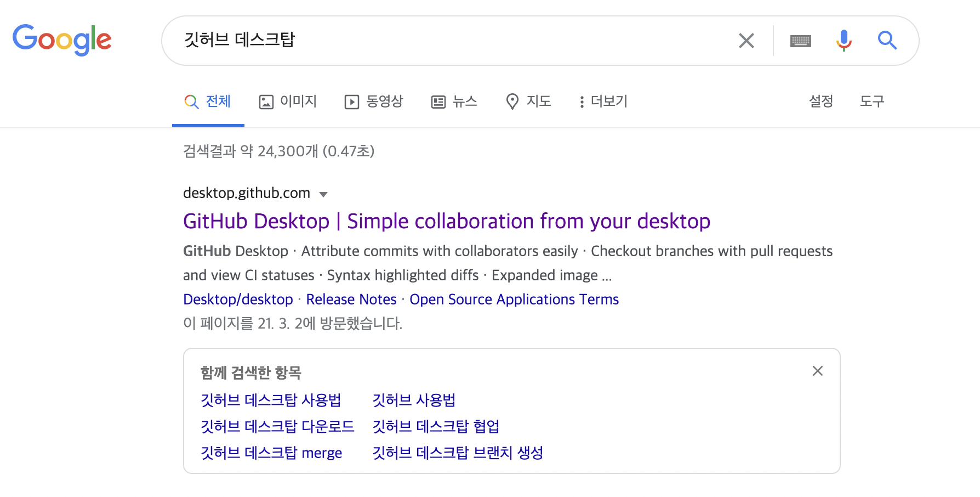Start voice search with the microphone icon
Screen dimensions: 980x497
(844, 41)
